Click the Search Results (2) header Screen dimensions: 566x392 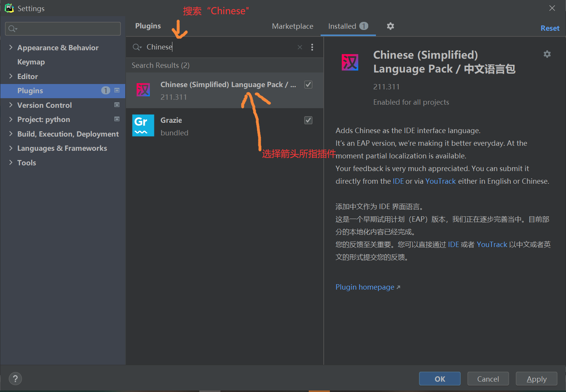pos(161,65)
